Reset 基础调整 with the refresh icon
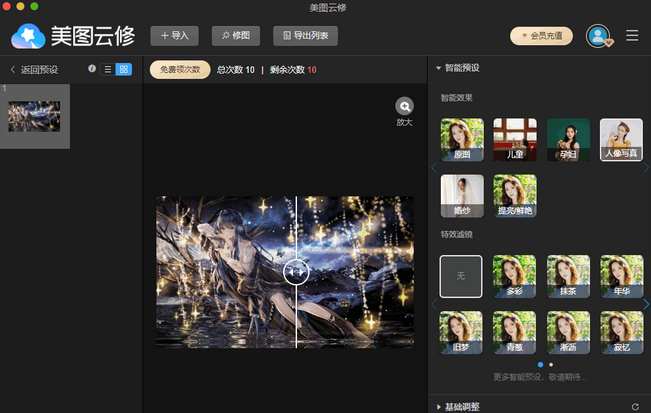The height and width of the screenshot is (413, 651). point(635,406)
